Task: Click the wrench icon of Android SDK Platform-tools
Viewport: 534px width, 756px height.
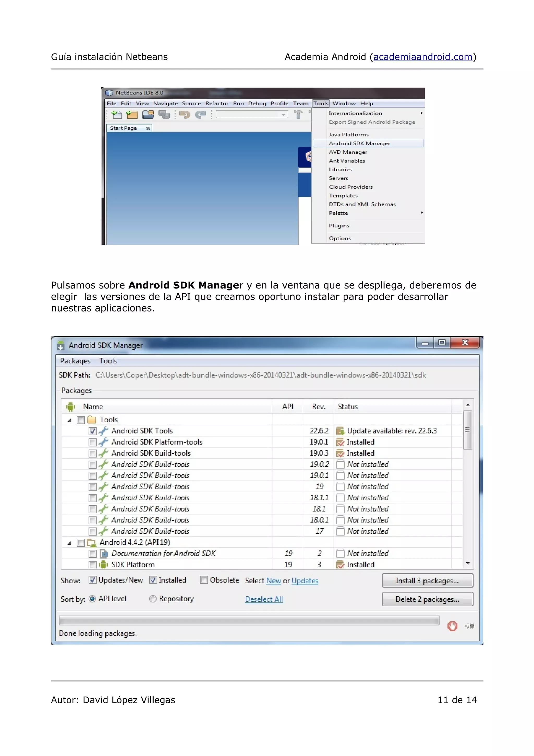Action: click(x=103, y=442)
